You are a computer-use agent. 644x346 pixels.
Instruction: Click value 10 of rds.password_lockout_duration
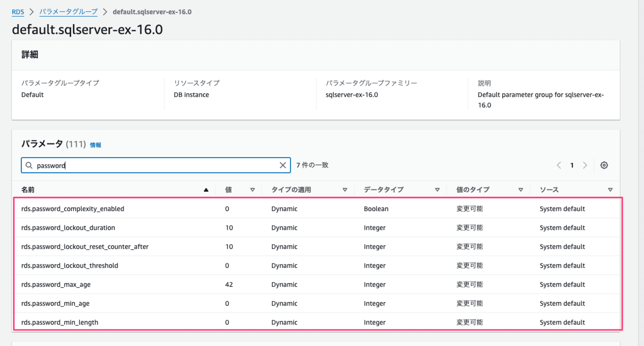point(229,228)
